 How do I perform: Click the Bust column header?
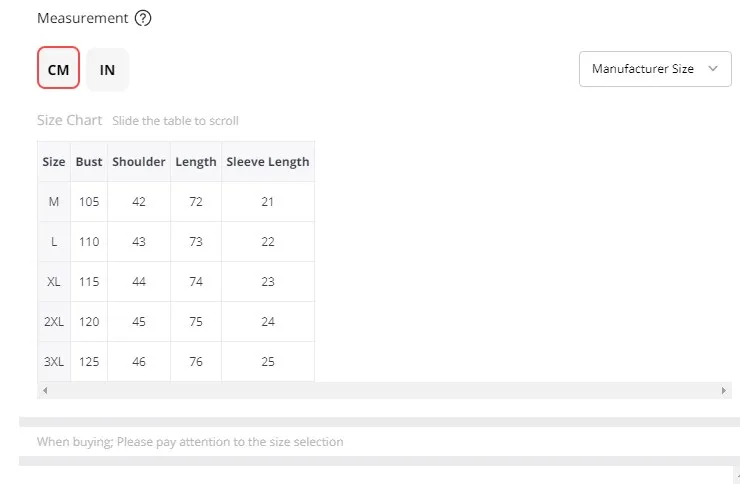coord(89,162)
